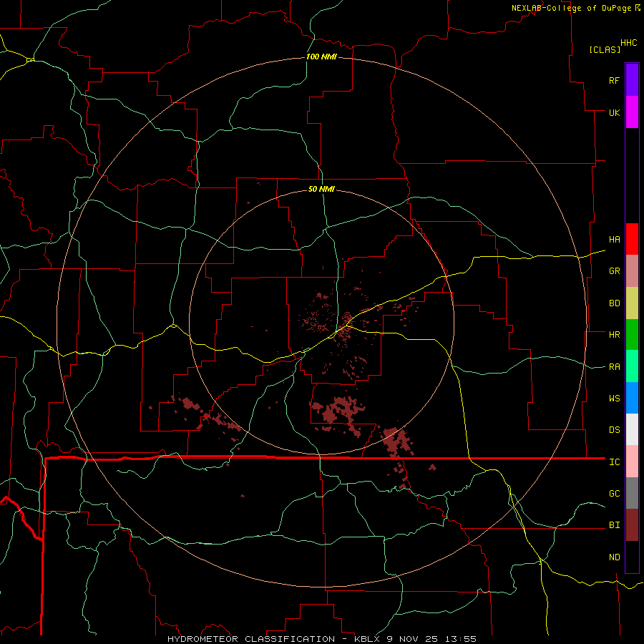Click the RF purple legend swatch
The height and width of the screenshot is (644, 644).
click(632, 80)
